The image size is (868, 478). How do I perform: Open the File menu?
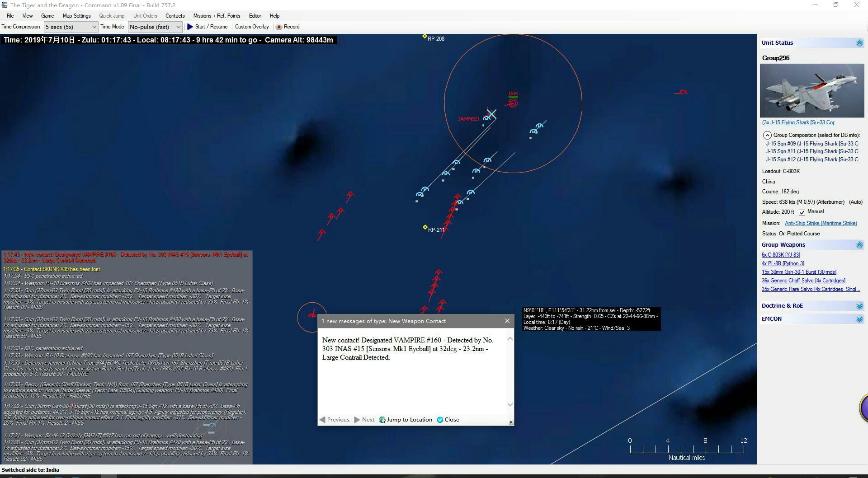10,16
